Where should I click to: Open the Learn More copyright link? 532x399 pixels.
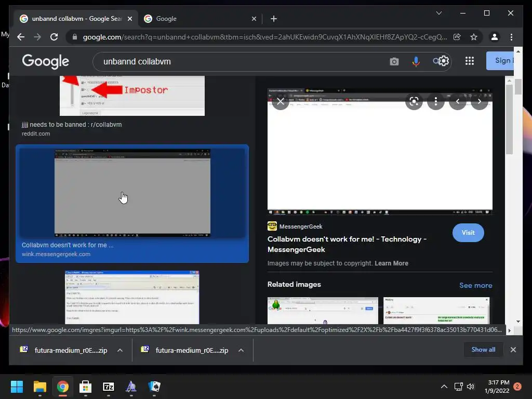click(391, 263)
